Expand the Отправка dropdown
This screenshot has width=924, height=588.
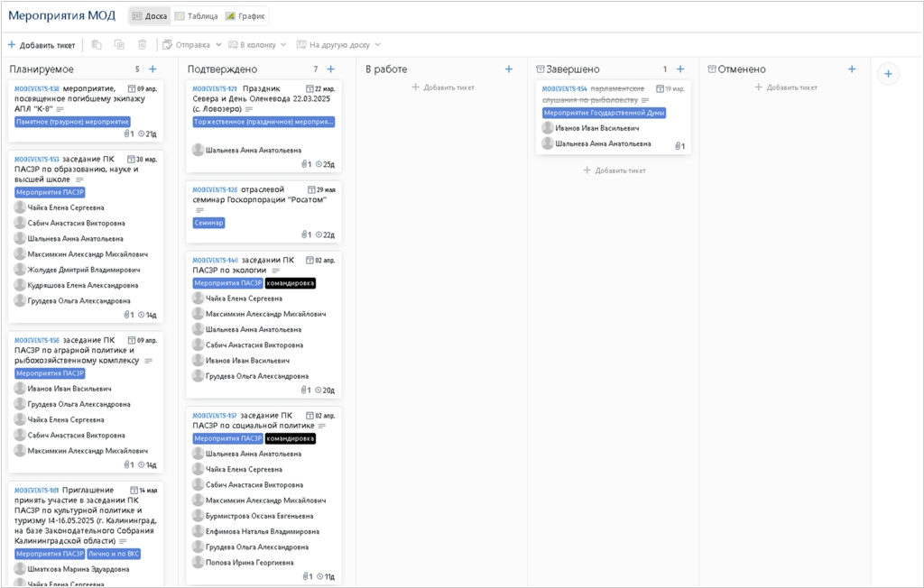pyautogui.click(x=192, y=44)
